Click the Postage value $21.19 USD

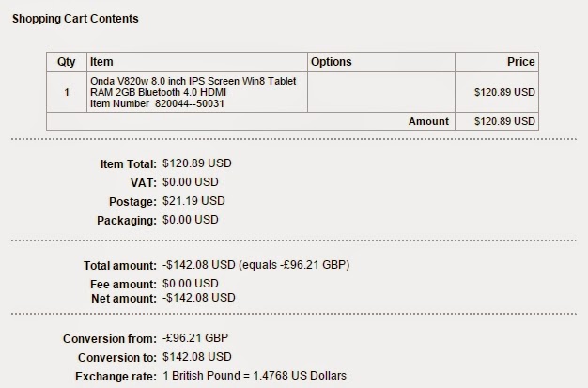pyautogui.click(x=193, y=201)
